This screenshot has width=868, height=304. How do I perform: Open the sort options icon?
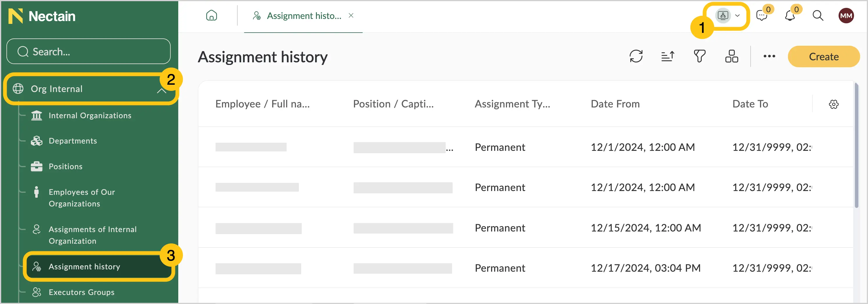tap(668, 56)
